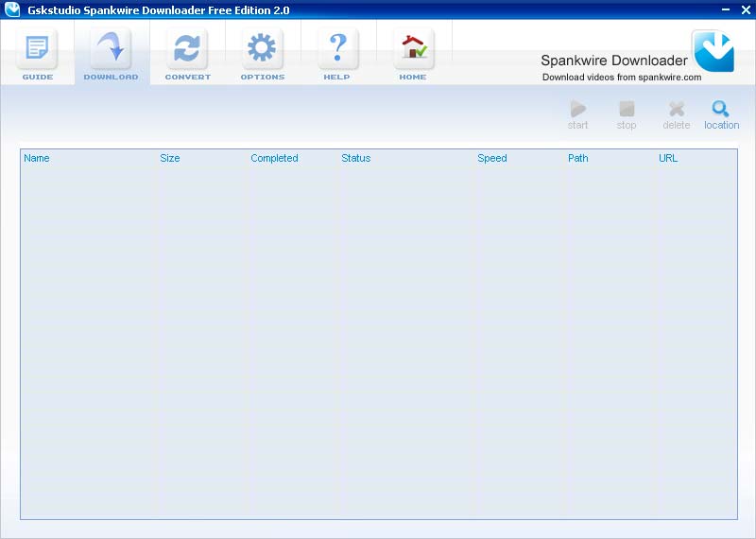
Task: Open file location magnifier icon
Action: (721, 109)
